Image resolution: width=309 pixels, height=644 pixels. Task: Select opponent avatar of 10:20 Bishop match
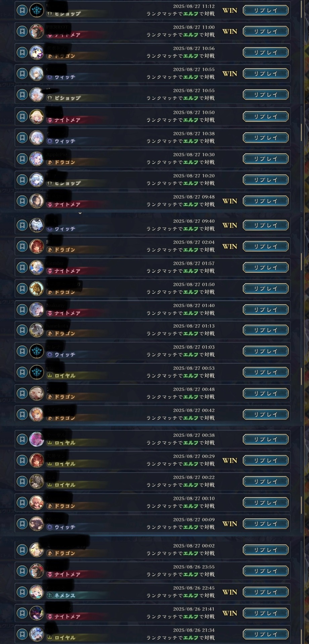[37, 180]
